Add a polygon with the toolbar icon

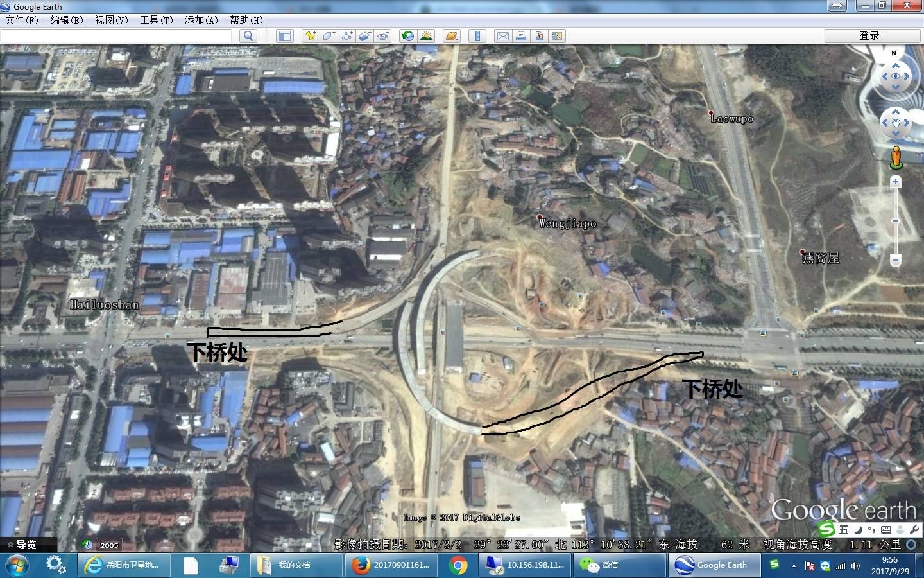coord(329,36)
